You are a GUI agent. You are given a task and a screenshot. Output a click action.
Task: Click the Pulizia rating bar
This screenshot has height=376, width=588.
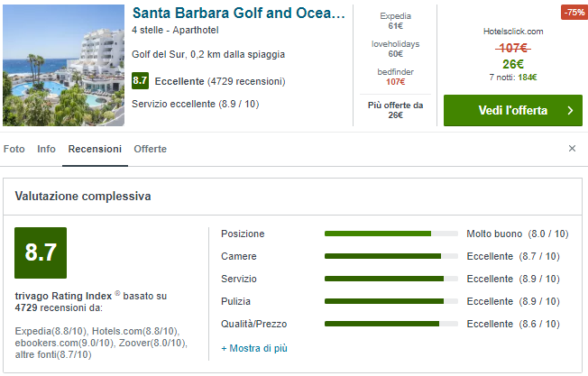[390, 301]
